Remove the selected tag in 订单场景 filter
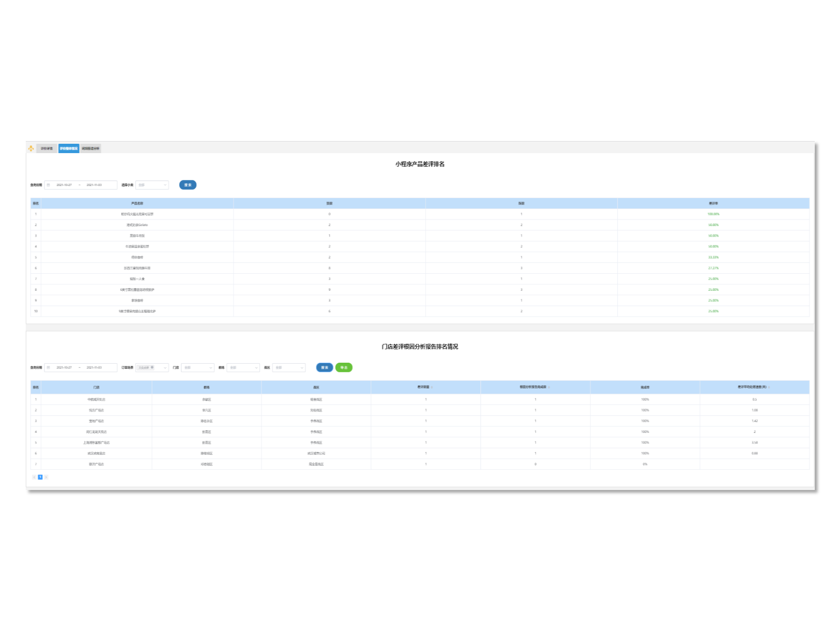 point(152,368)
